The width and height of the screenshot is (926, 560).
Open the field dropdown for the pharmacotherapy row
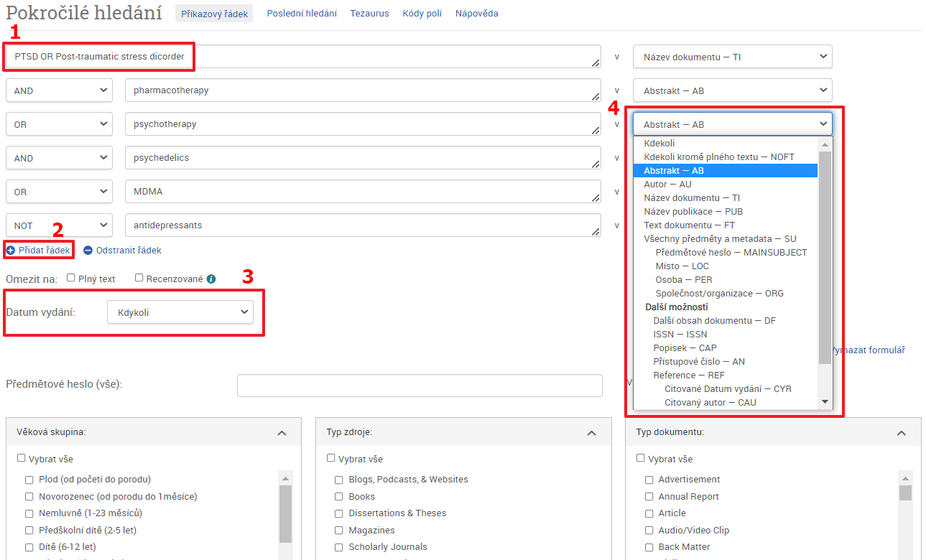(732, 90)
